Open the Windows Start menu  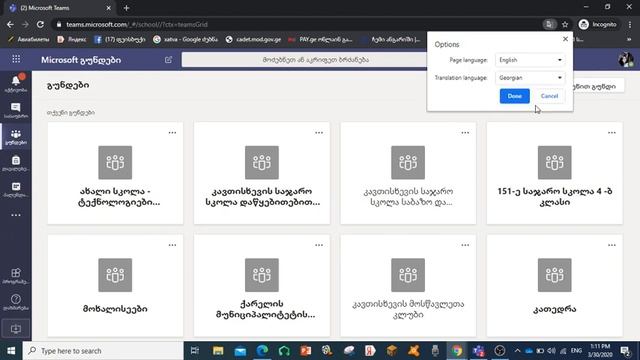[11, 351]
